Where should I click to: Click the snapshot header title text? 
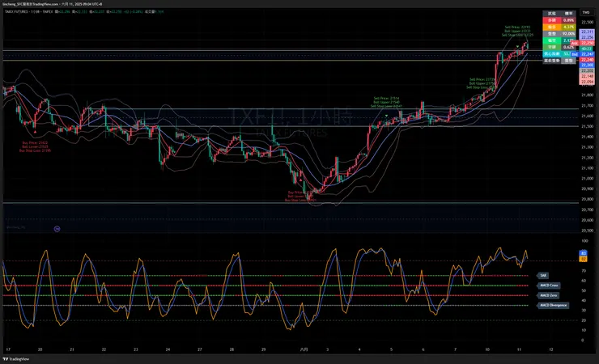pos(53,4)
